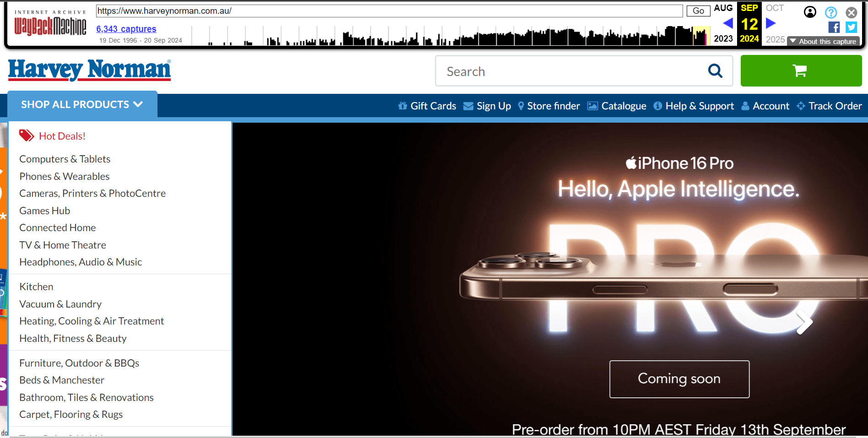Expand the Shop All Products dropdown
Viewport: 868px width, 438px height.
pyautogui.click(x=82, y=104)
